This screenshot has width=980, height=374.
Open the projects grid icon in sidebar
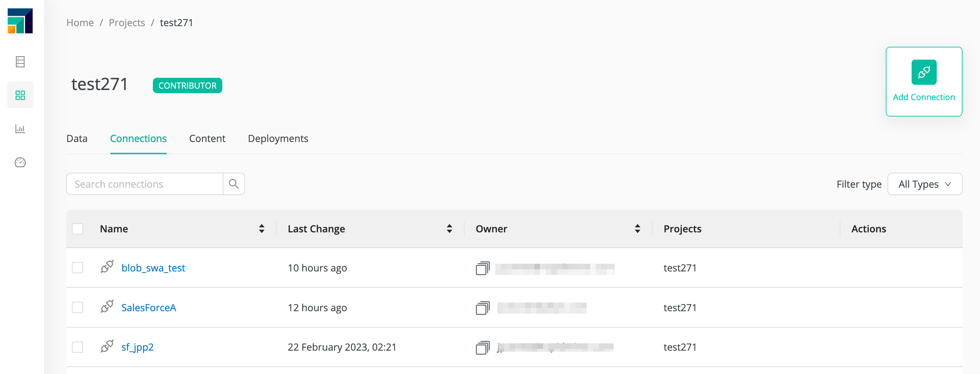(x=20, y=95)
